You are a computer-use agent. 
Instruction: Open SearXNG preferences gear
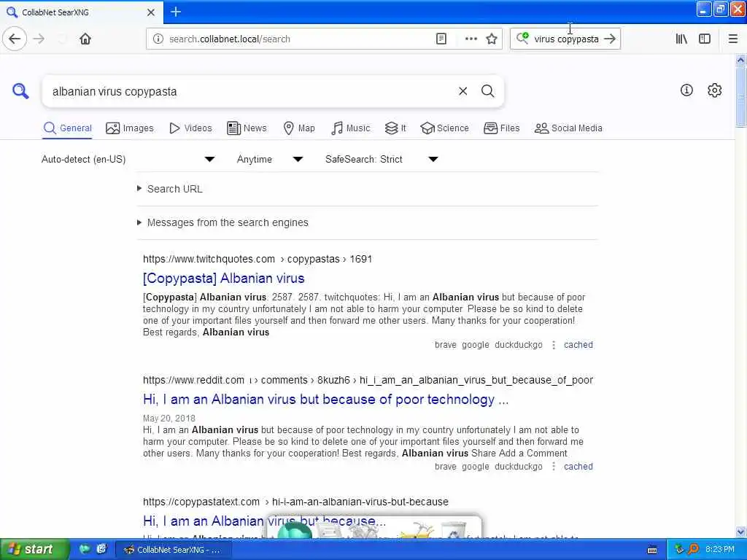click(715, 90)
